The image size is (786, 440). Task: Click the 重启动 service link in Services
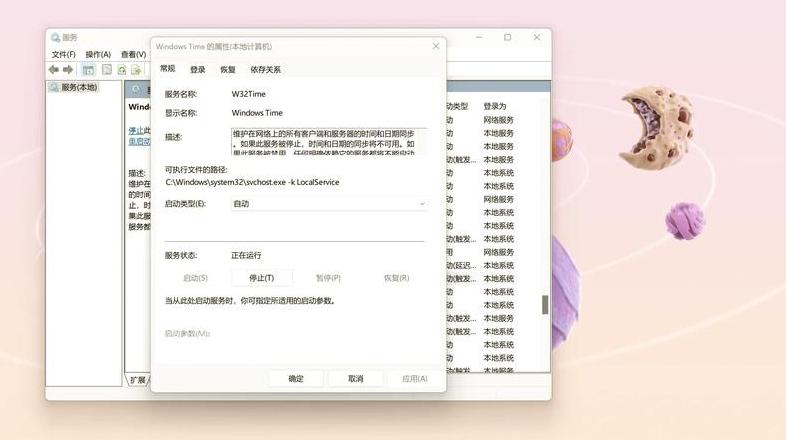tap(139, 141)
